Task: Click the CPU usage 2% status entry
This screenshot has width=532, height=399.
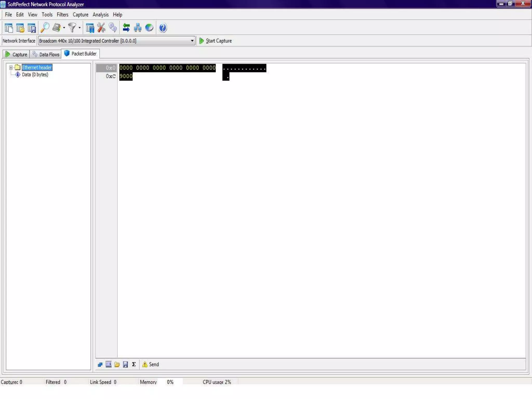Action: click(217, 382)
